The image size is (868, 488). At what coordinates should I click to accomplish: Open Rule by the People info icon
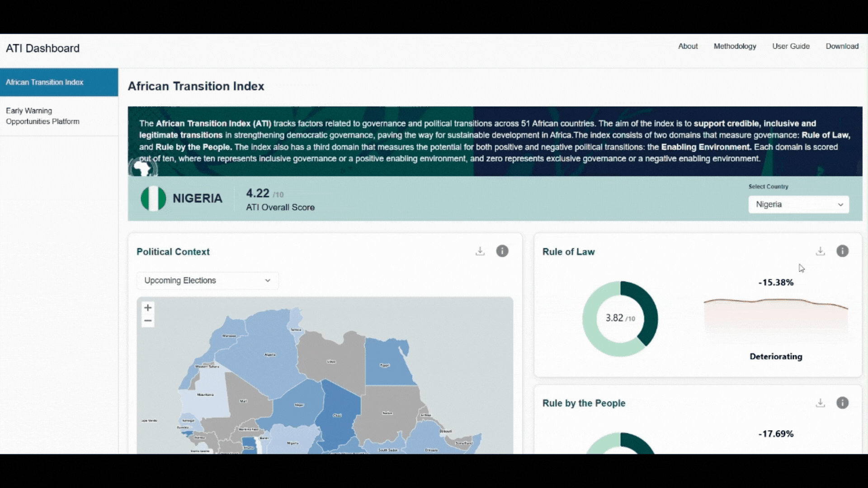pos(842,403)
